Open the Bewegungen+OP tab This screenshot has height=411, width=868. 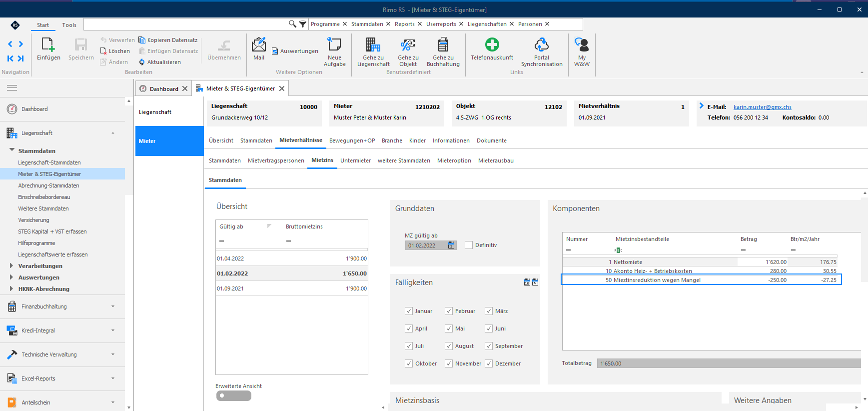point(352,140)
